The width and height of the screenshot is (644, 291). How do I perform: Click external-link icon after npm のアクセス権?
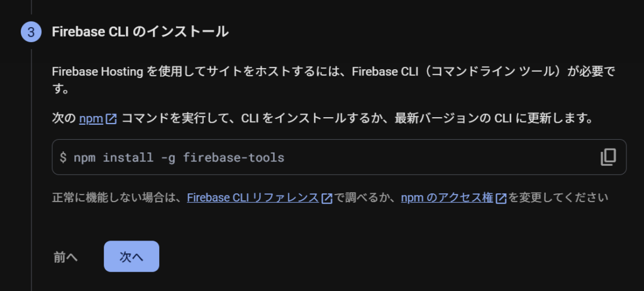[501, 198]
